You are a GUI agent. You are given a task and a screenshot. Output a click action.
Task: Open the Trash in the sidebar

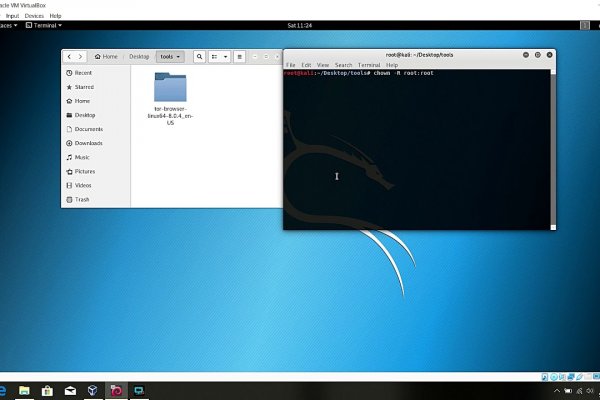pos(82,199)
